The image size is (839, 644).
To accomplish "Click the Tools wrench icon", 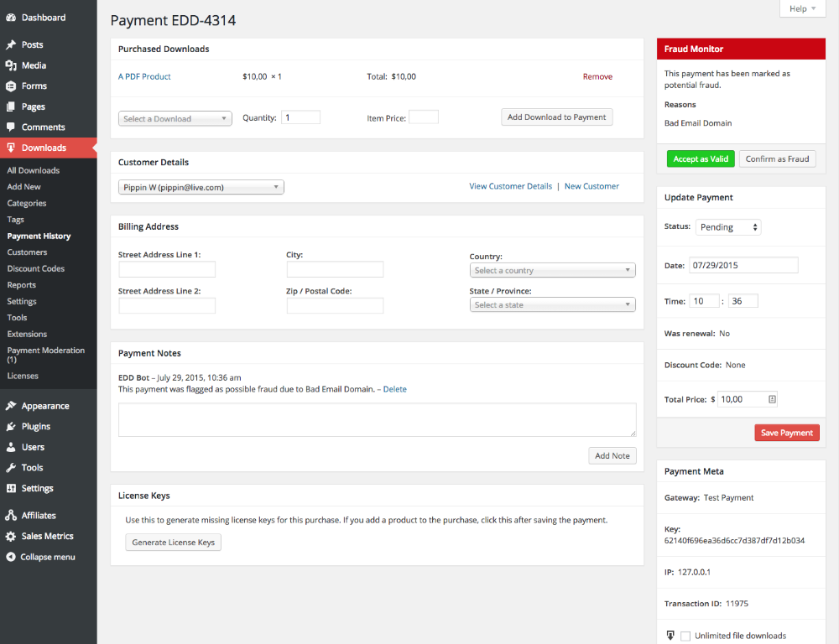I will 11,468.
